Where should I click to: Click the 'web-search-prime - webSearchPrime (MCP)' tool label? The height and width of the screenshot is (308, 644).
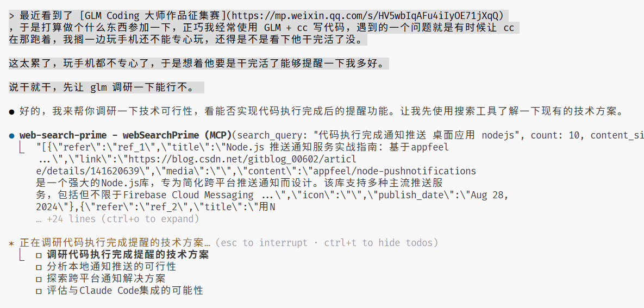coord(125,135)
